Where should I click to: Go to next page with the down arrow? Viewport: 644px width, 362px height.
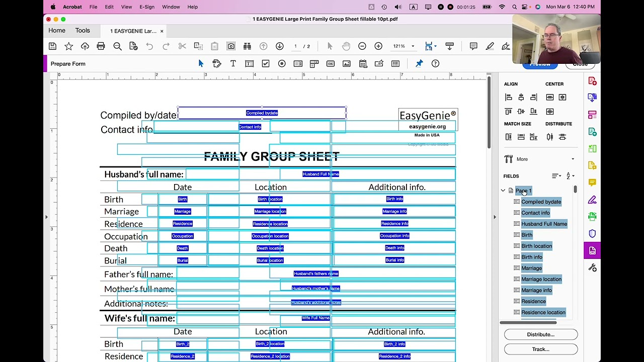pos(280,46)
